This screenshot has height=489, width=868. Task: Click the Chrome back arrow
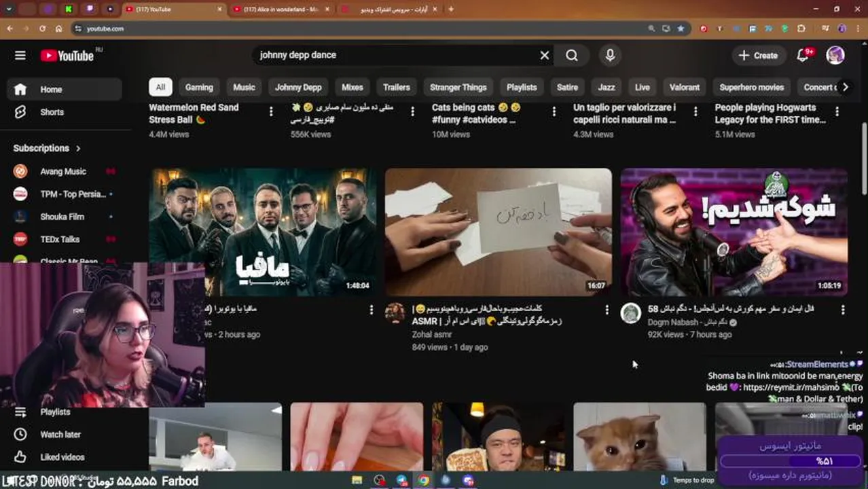coord(10,29)
